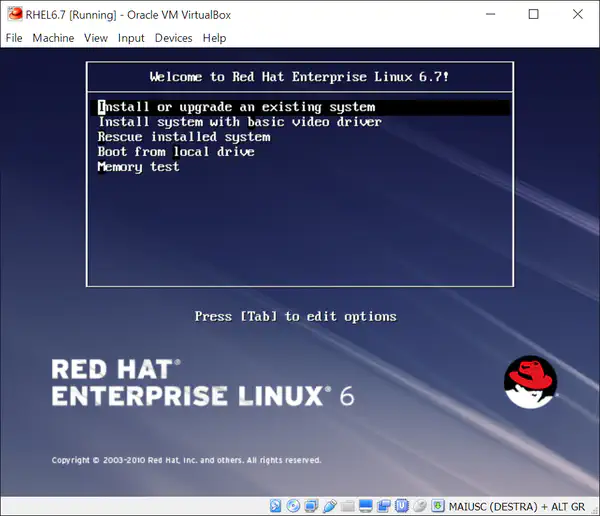The height and width of the screenshot is (516, 600).
Task: Click the display monitor status icon
Action: pyautogui.click(x=365, y=506)
